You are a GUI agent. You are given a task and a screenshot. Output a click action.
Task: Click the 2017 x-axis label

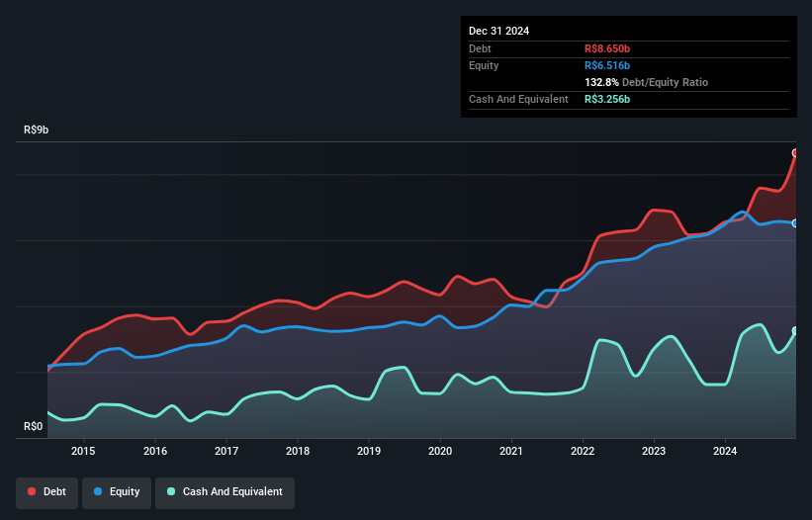pyautogui.click(x=226, y=451)
